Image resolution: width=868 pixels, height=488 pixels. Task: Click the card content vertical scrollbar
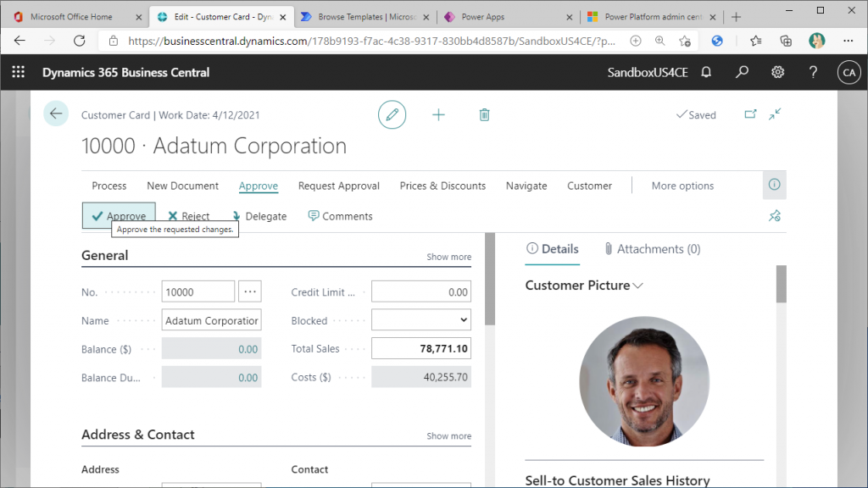coord(489,279)
